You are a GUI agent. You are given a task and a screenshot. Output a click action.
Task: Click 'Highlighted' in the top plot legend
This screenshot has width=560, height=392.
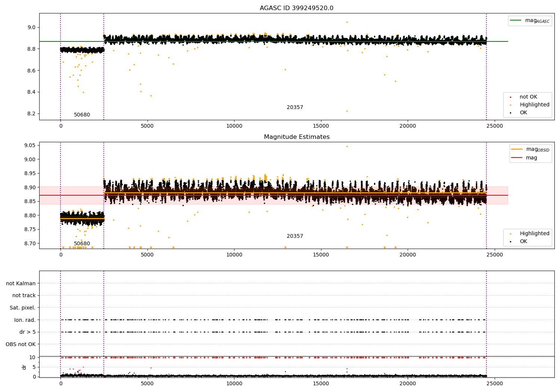point(535,105)
